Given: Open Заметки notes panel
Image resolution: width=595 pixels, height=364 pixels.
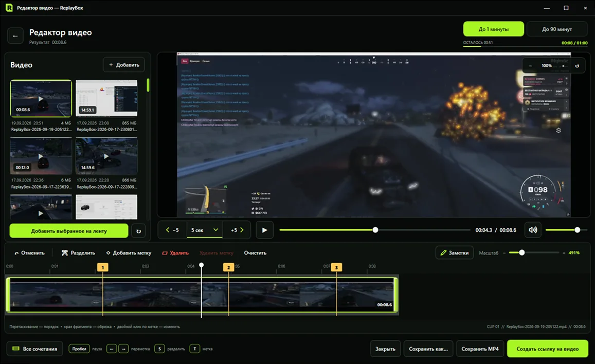Looking at the screenshot, I should (x=454, y=253).
